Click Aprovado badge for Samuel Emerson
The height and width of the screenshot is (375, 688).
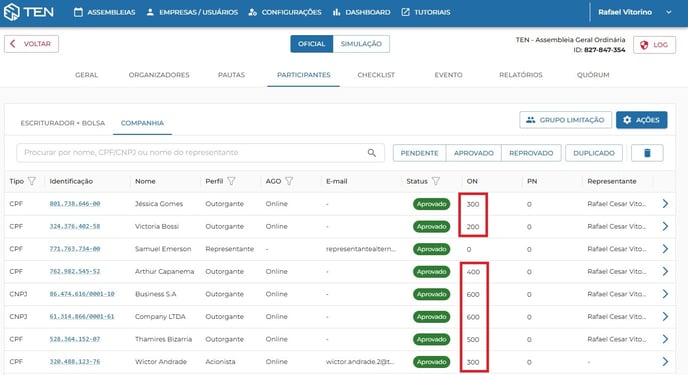431,249
